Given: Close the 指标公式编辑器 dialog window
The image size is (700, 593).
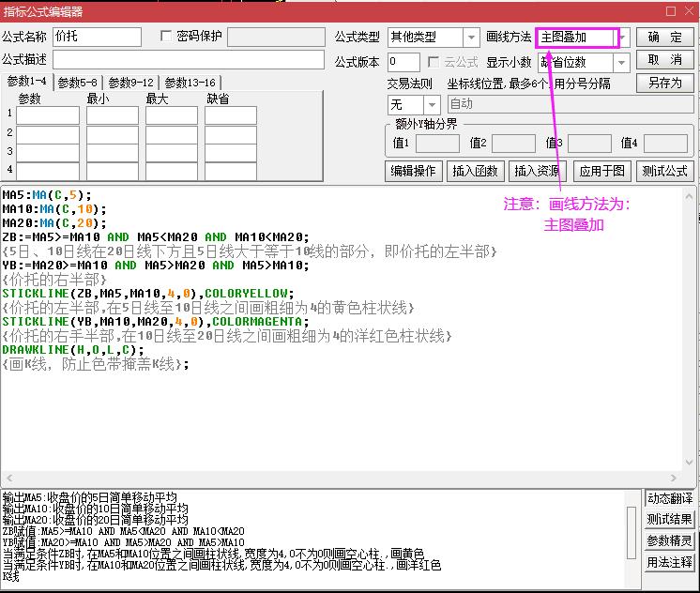Looking at the screenshot, I should pos(688,11).
